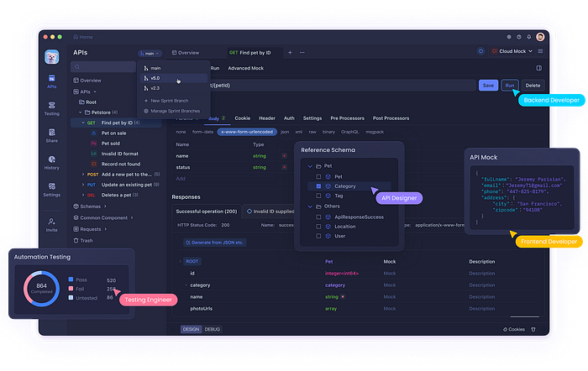Expand the PUT Update an existing pet item

point(83,185)
